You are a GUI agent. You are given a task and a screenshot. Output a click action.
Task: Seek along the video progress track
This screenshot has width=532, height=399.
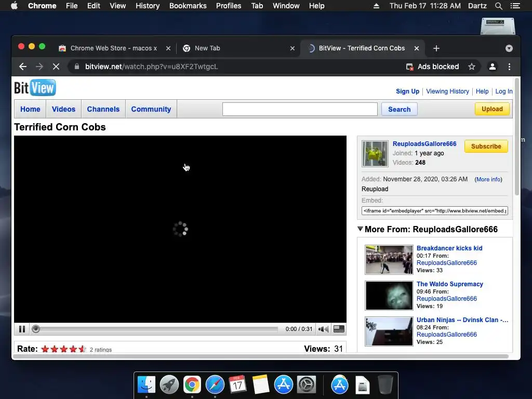(x=159, y=329)
